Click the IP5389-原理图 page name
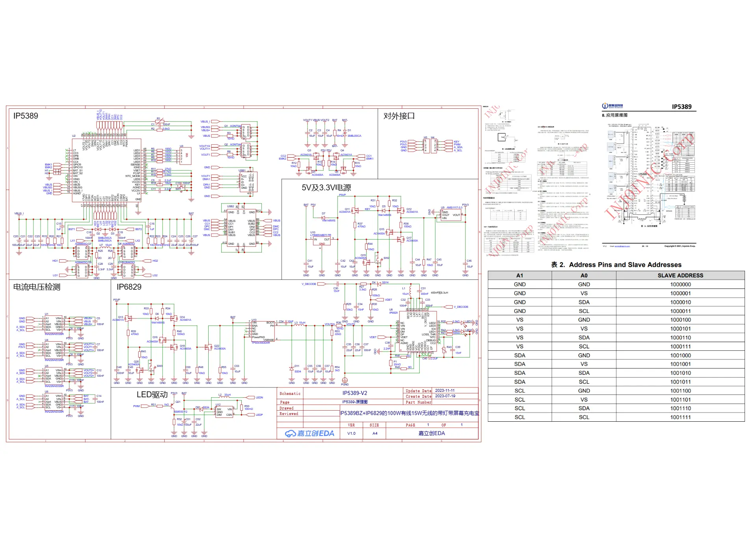The height and width of the screenshot is (536, 756). [x=355, y=402]
